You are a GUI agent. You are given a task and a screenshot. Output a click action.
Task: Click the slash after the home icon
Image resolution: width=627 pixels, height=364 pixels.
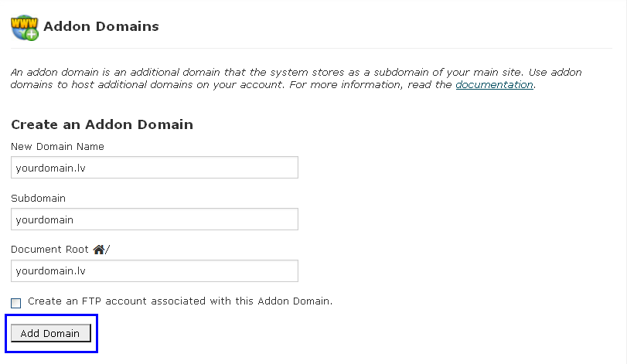click(x=107, y=250)
